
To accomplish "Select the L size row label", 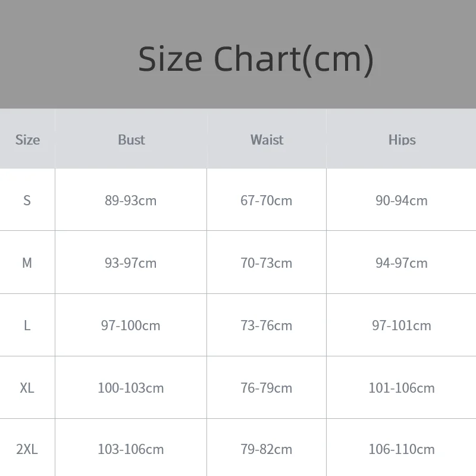I will 27,325.
